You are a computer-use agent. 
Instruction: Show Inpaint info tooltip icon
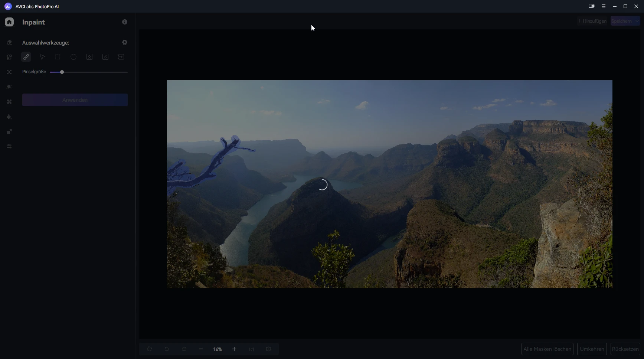tap(125, 22)
